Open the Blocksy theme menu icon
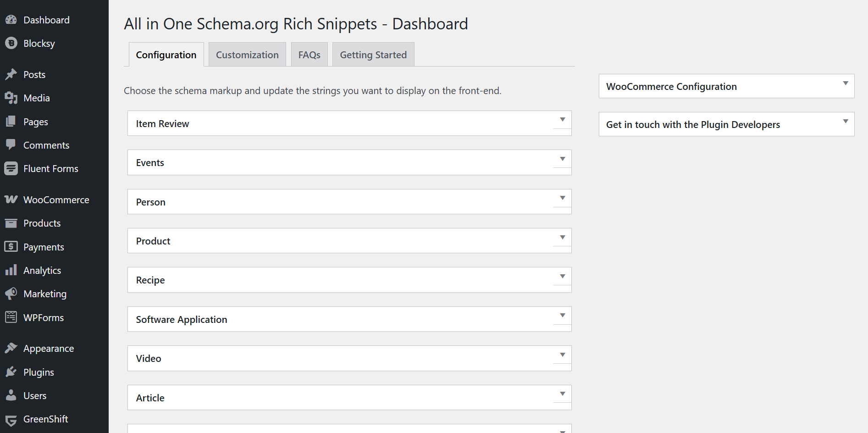This screenshot has height=433, width=868. (x=11, y=43)
